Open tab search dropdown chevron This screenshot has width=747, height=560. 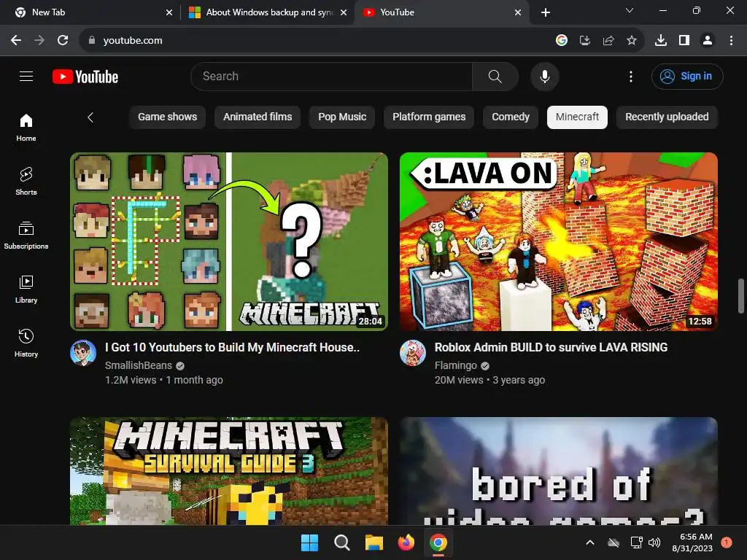coord(630,10)
